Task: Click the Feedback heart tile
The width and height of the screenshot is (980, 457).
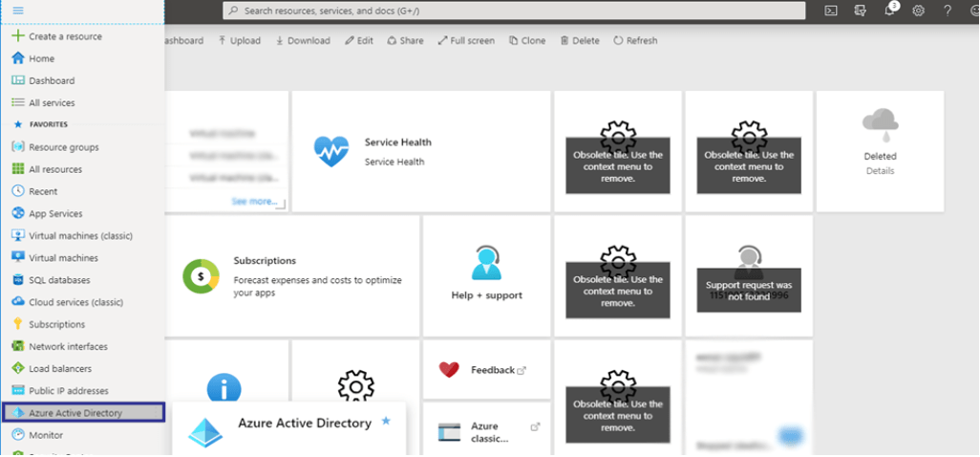Action: pyautogui.click(x=487, y=370)
